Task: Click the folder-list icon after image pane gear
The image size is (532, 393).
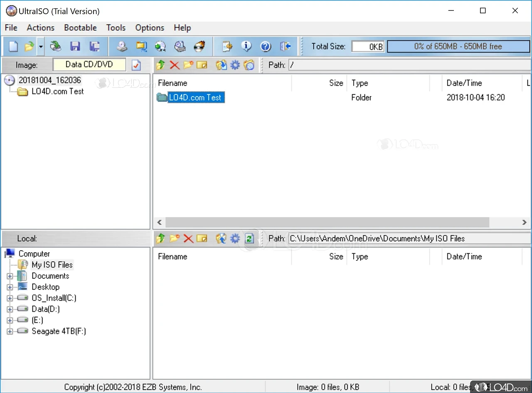Action: [x=249, y=65]
